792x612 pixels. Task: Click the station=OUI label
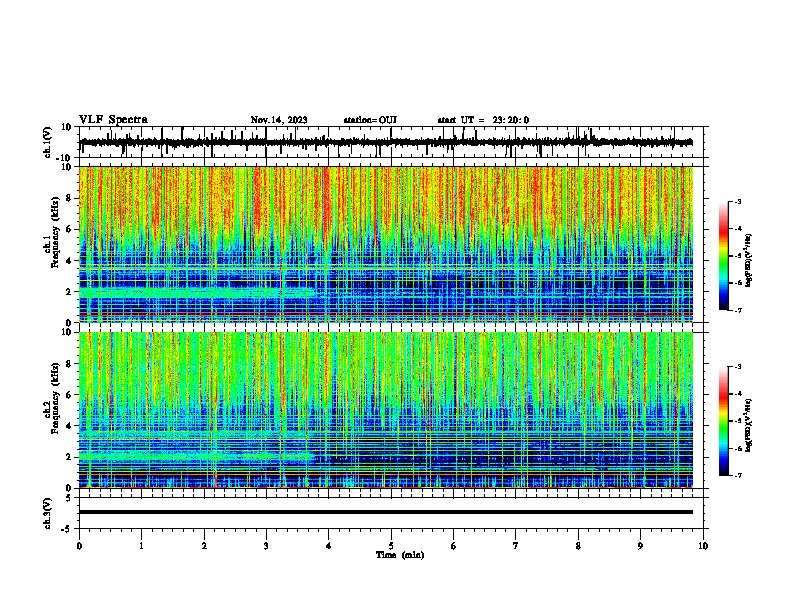370,120
